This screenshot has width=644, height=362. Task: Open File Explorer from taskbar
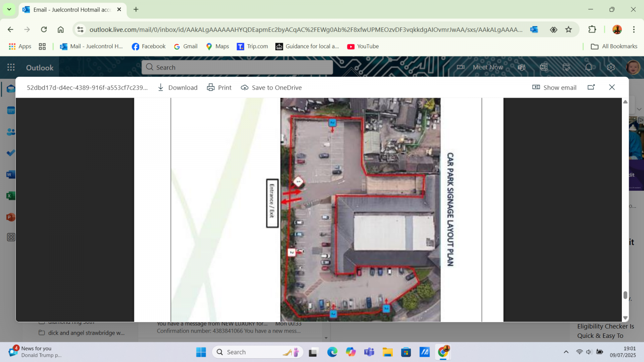point(388,352)
